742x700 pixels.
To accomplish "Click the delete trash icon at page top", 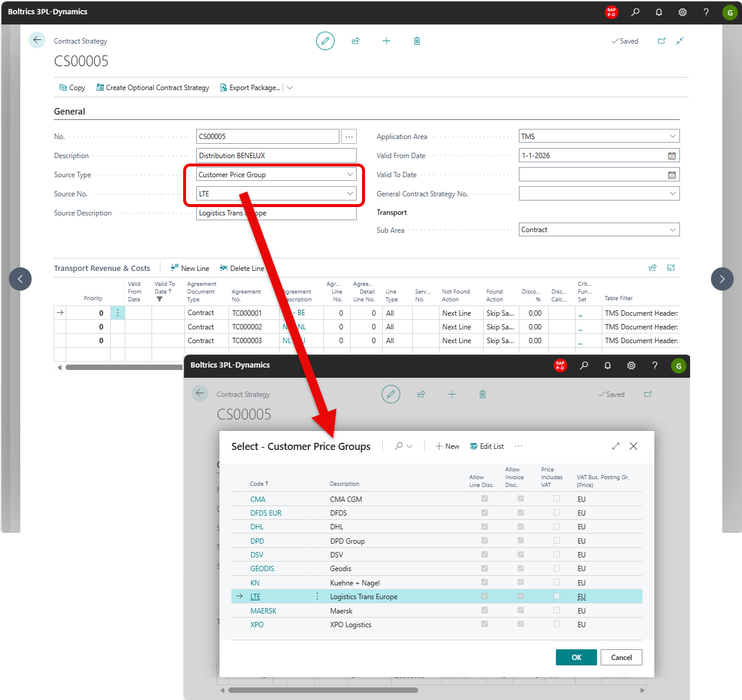I will pyautogui.click(x=417, y=41).
